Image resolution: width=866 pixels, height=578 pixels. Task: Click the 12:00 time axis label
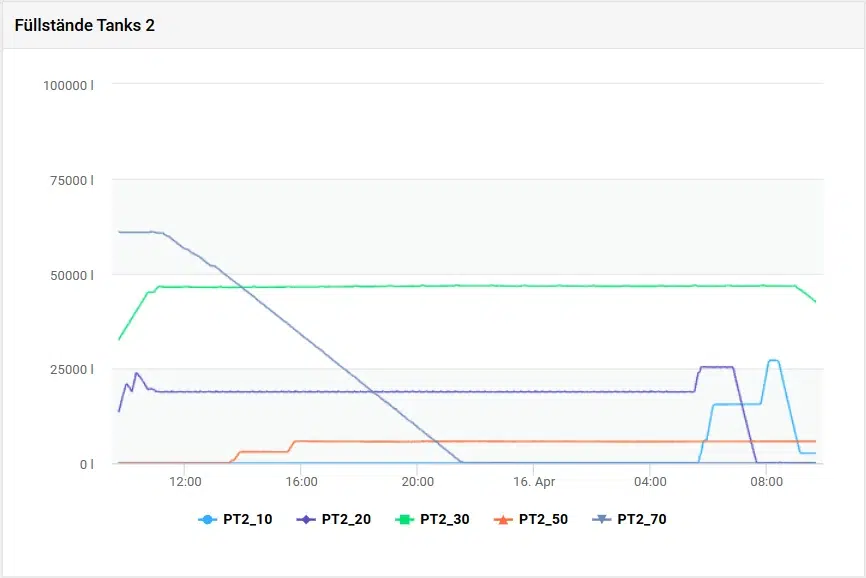point(185,481)
